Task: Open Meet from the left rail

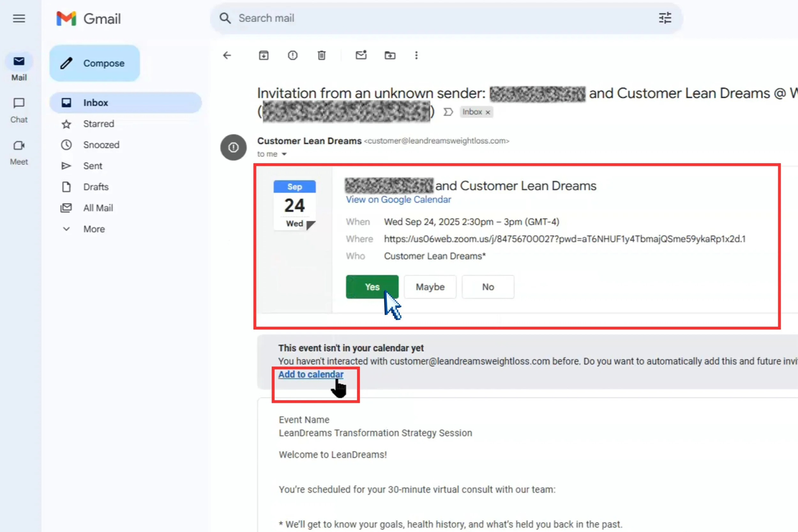Action: pyautogui.click(x=19, y=151)
